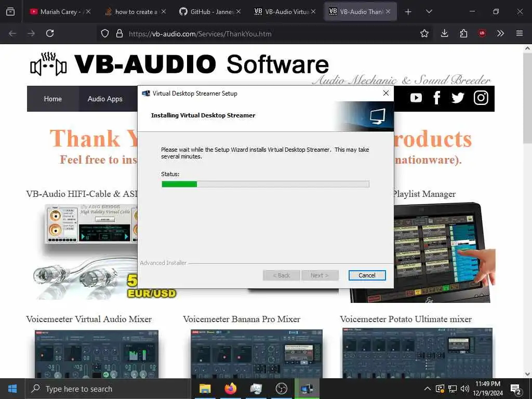Open OBS Studio from the taskbar

[281, 389]
